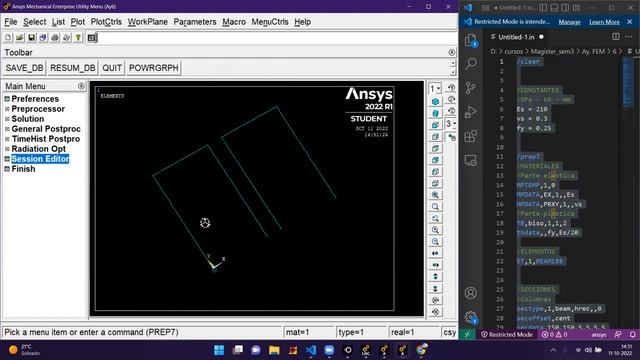Open the File menu in Ansys

(11, 22)
